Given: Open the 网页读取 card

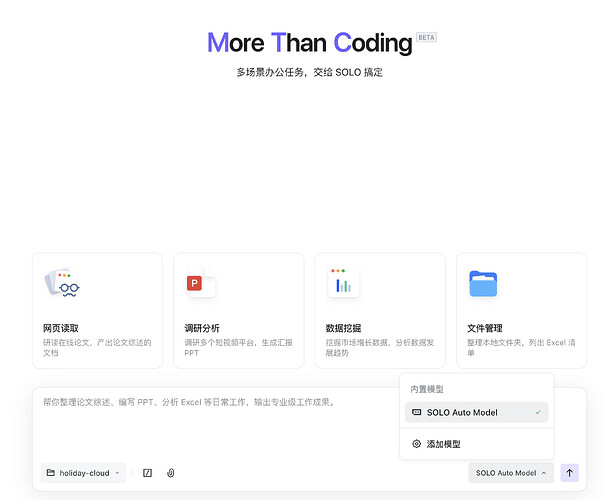Looking at the screenshot, I should click(98, 311).
